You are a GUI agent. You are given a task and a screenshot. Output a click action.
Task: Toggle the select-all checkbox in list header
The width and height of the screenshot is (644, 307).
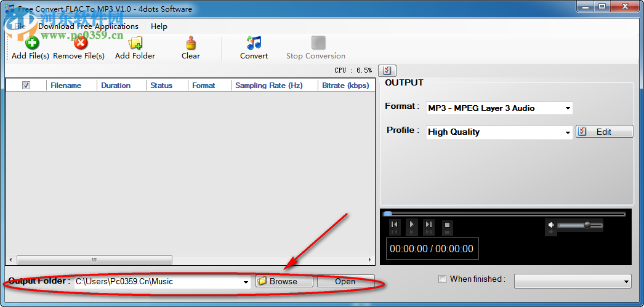coord(26,86)
